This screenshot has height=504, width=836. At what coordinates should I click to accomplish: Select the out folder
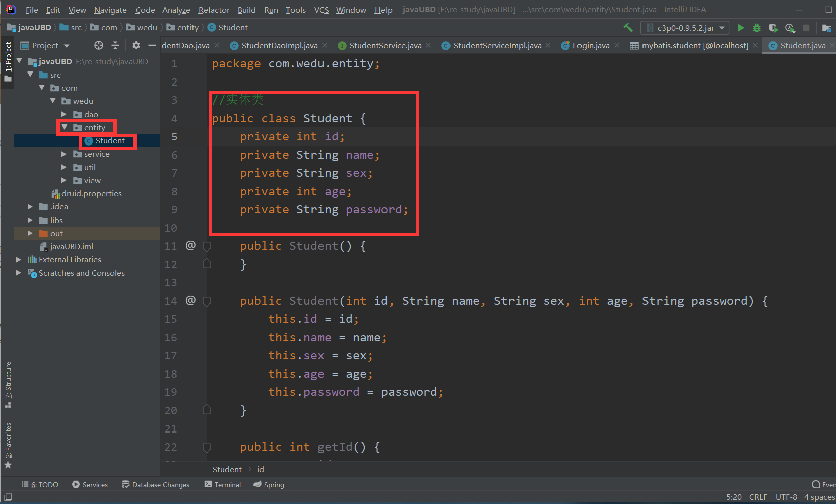tap(56, 233)
